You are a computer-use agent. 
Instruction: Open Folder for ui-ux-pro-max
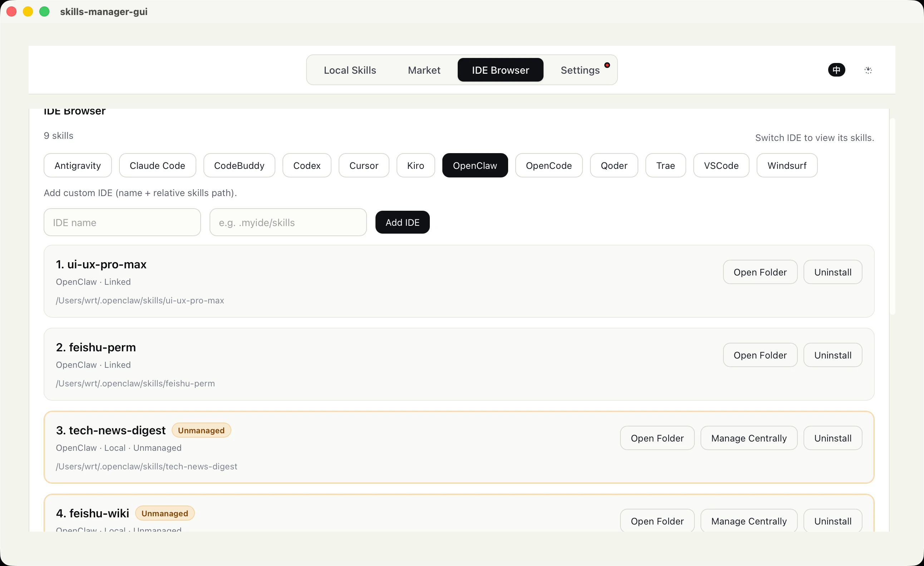click(x=760, y=272)
